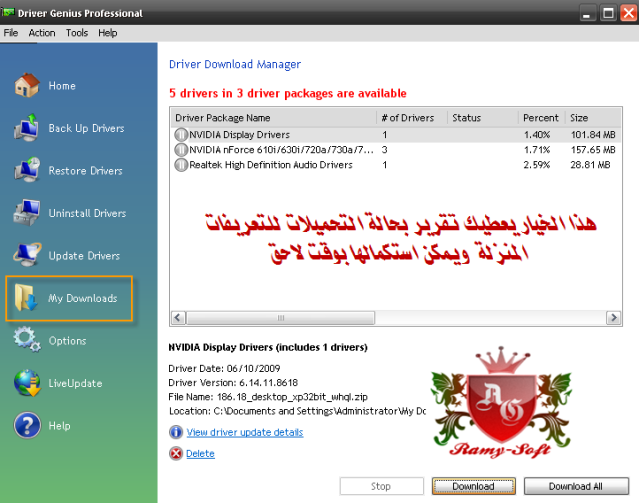Click Driver Date 06/10/2009 text
Screen dimensions: 639x503
[224, 368]
